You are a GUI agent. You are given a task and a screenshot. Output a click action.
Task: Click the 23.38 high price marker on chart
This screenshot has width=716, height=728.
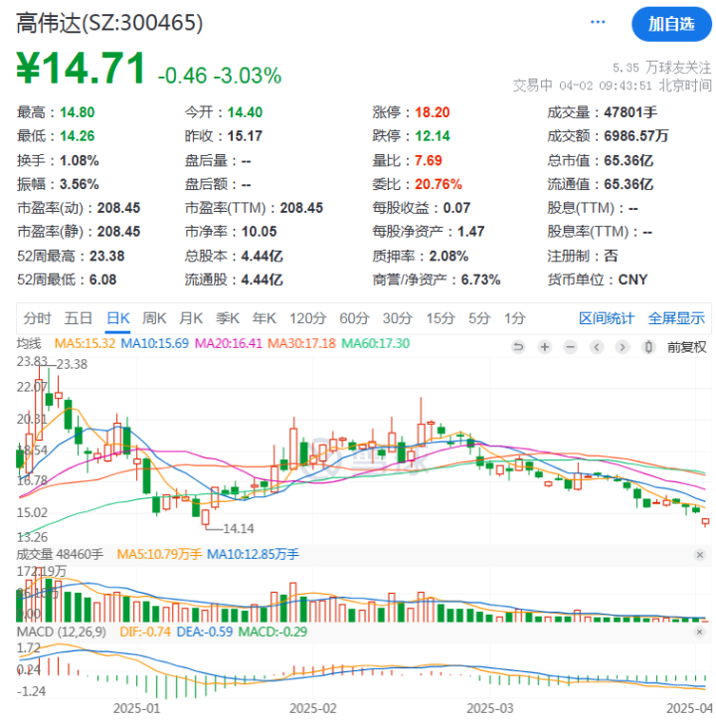coord(72,364)
